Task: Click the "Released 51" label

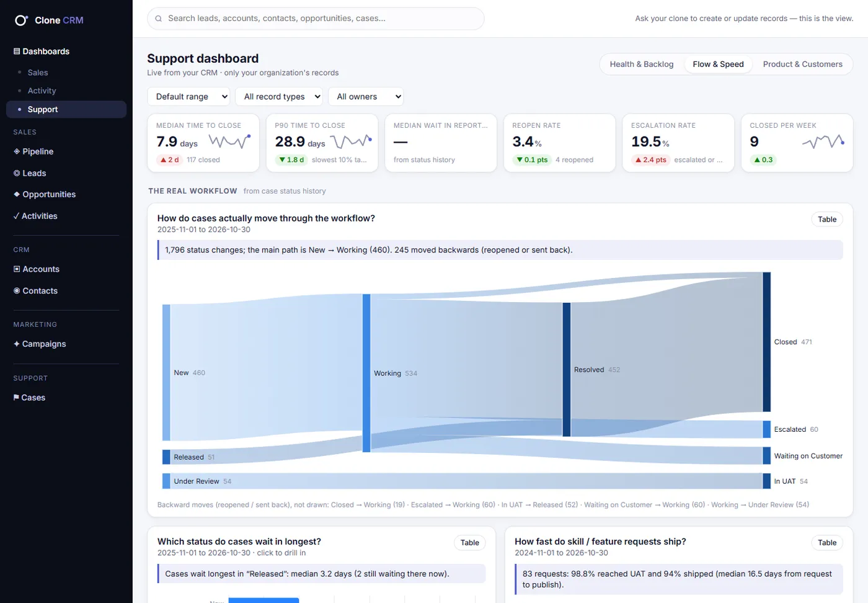Action: [x=195, y=457]
